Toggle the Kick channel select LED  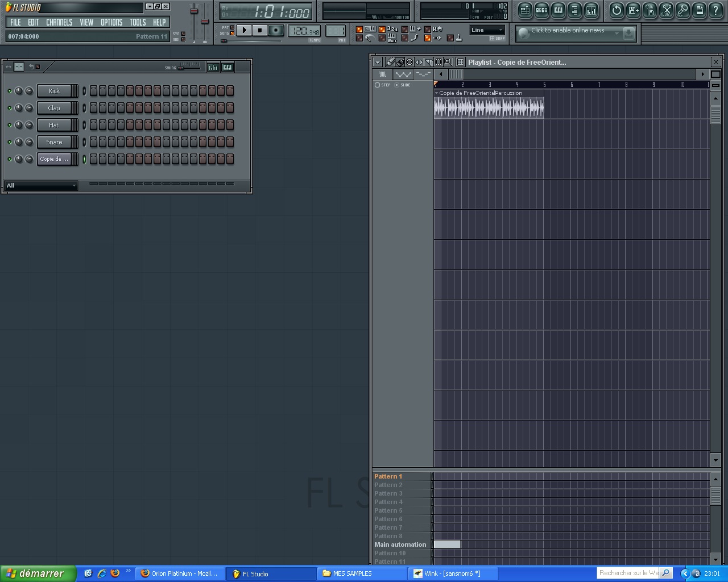(84, 91)
